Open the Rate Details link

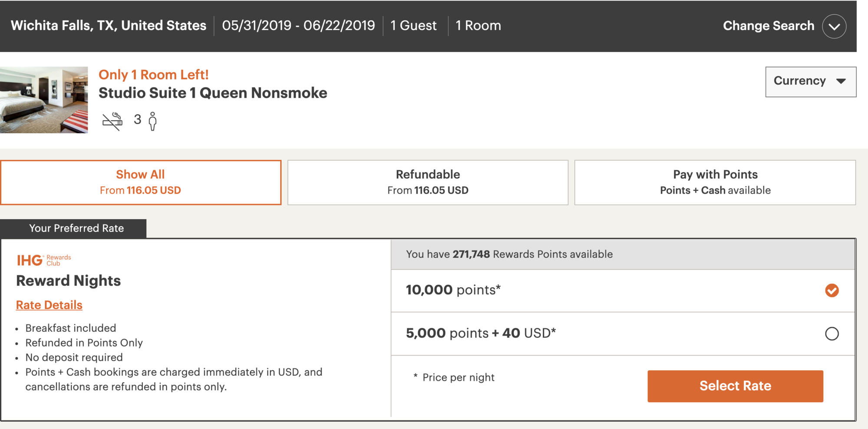tap(49, 305)
